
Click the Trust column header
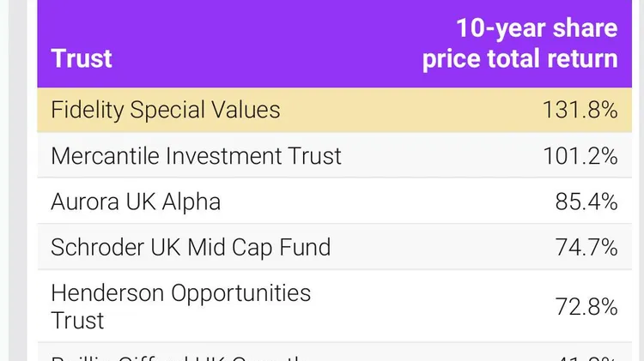(x=82, y=57)
